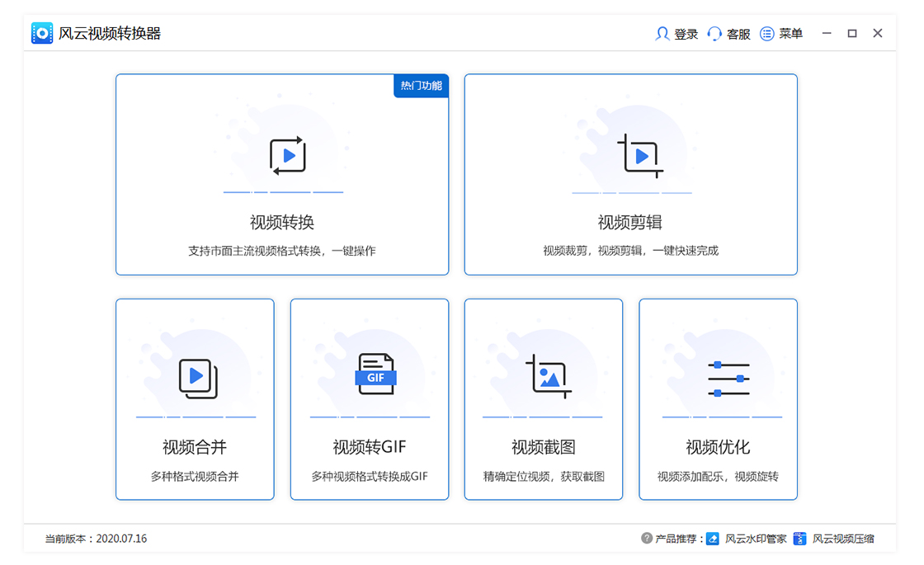The width and height of the screenshot is (924, 565).
Task: Click the 热门功能 badge
Action: (x=422, y=86)
